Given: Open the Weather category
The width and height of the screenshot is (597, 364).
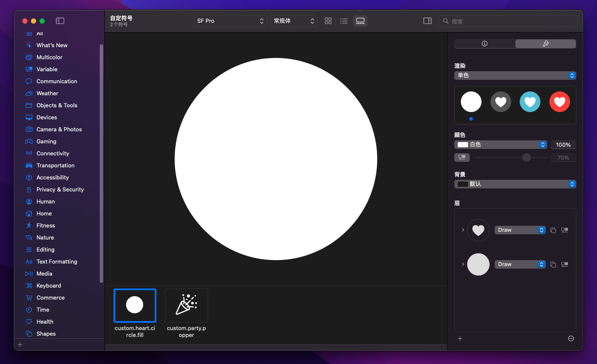Looking at the screenshot, I should pos(47,93).
